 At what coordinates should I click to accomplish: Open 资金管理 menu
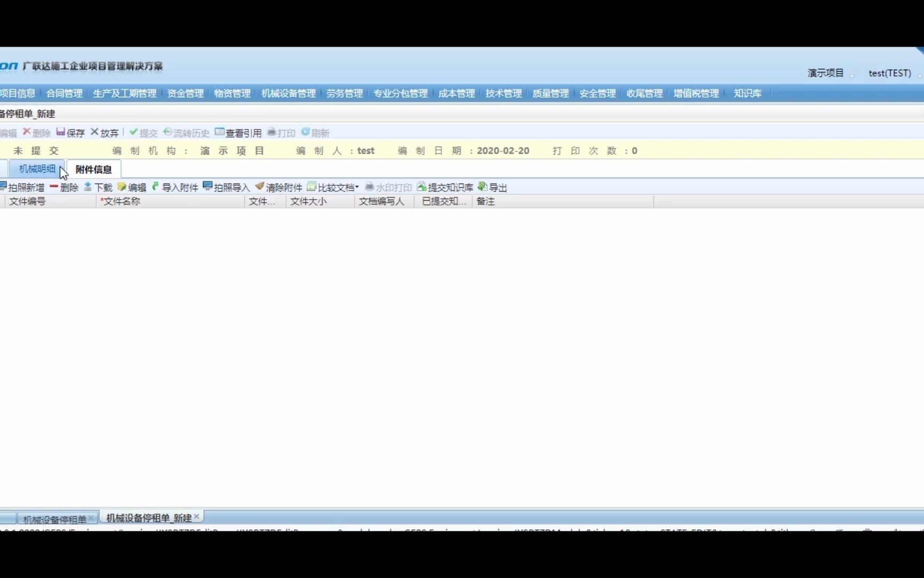185,93
